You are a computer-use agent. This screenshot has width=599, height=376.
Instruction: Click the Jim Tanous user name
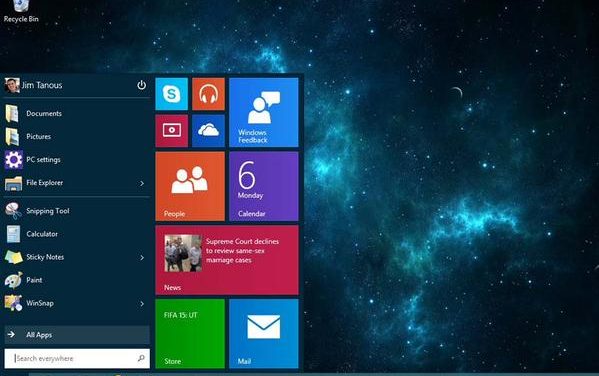(x=42, y=85)
